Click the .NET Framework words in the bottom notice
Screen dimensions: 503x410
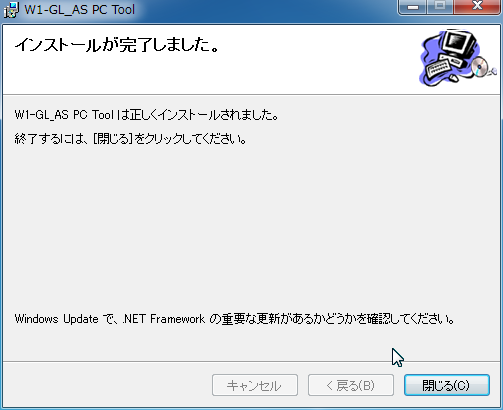click(x=164, y=319)
